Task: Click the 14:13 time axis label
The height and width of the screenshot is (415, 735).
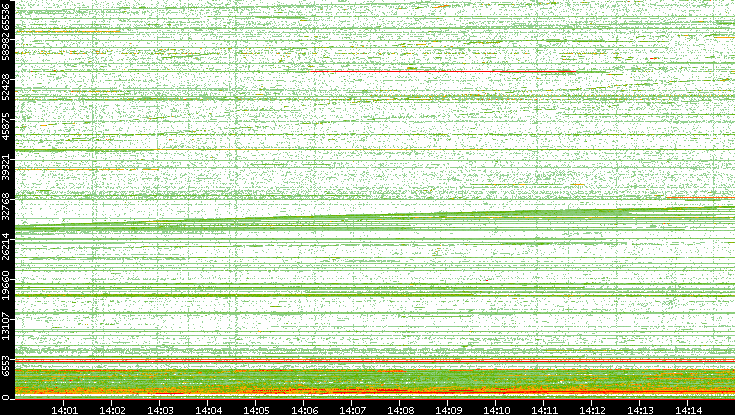Action: pos(641,409)
